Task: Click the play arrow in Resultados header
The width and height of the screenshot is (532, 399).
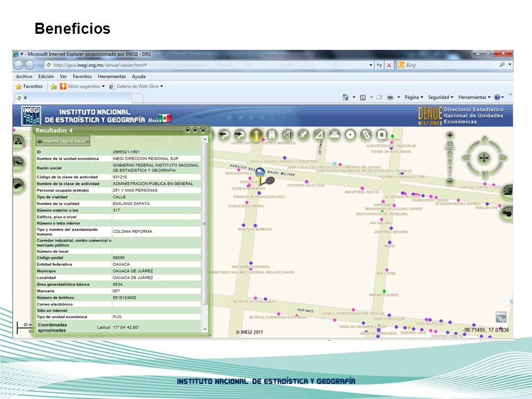Action: click(x=187, y=130)
